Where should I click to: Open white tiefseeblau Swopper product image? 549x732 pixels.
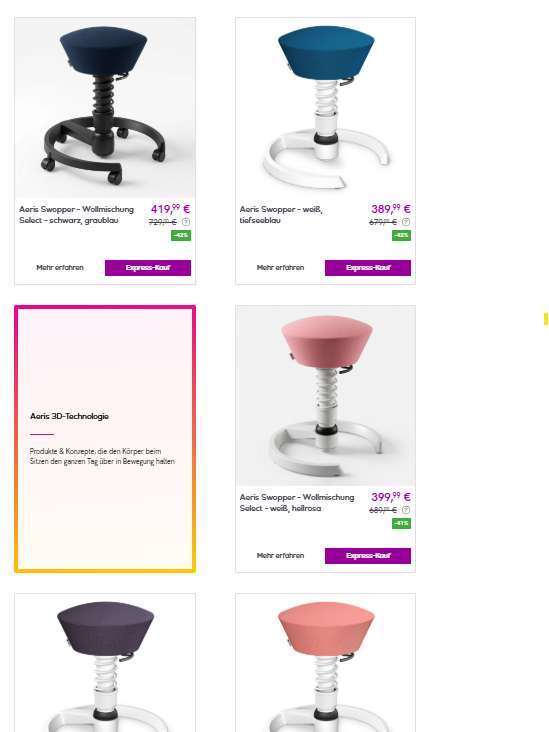[325, 108]
